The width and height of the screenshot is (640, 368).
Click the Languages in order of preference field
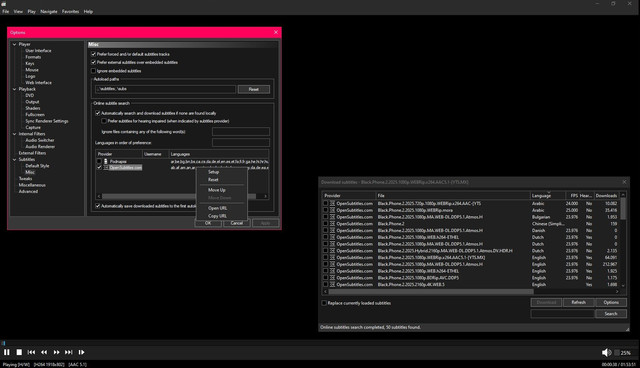click(x=241, y=142)
